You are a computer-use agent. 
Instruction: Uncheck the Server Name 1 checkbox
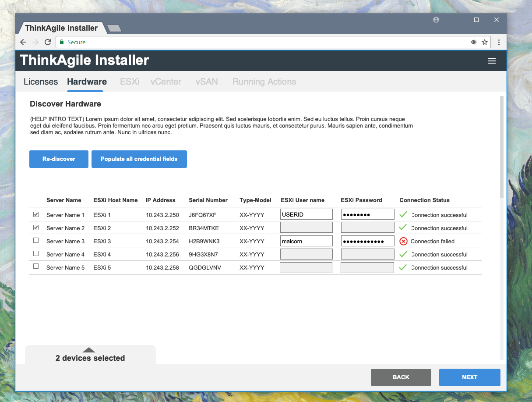tap(36, 215)
